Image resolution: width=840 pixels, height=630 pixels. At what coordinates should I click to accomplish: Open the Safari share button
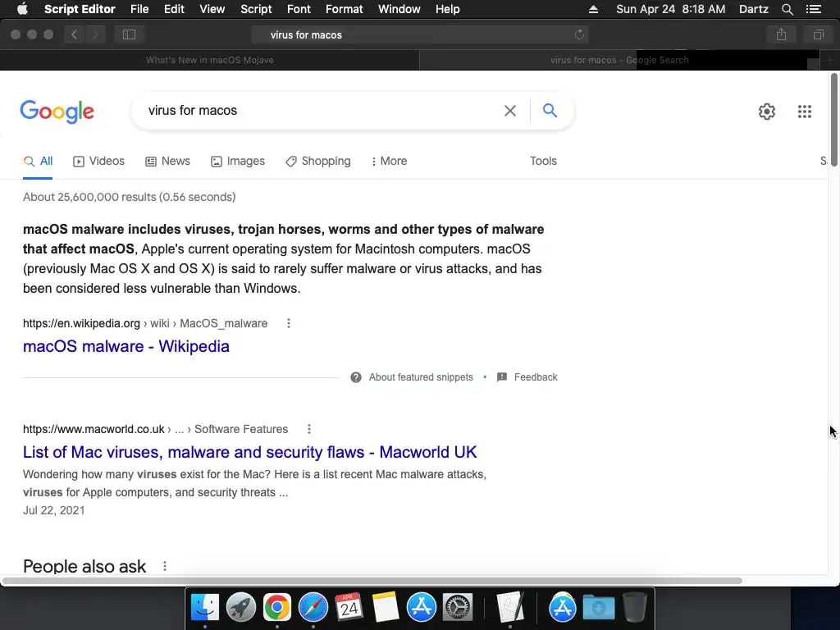click(x=781, y=34)
